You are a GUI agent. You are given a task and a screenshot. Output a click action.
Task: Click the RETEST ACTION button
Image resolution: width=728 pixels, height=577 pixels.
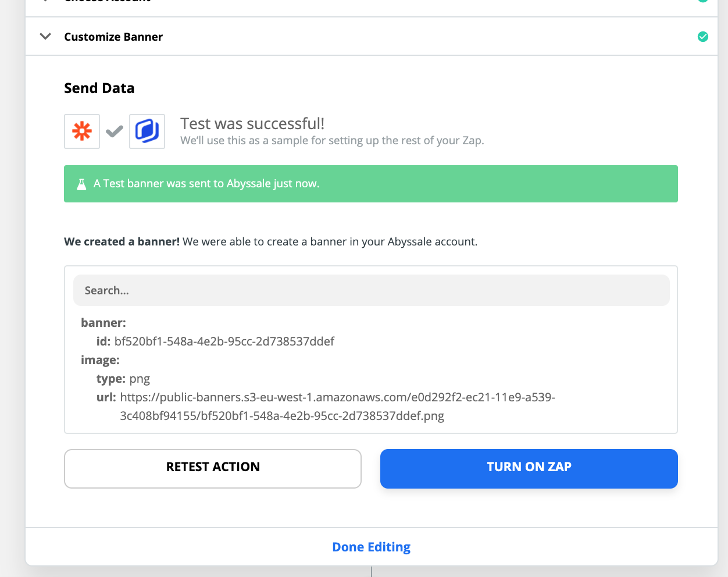point(213,468)
